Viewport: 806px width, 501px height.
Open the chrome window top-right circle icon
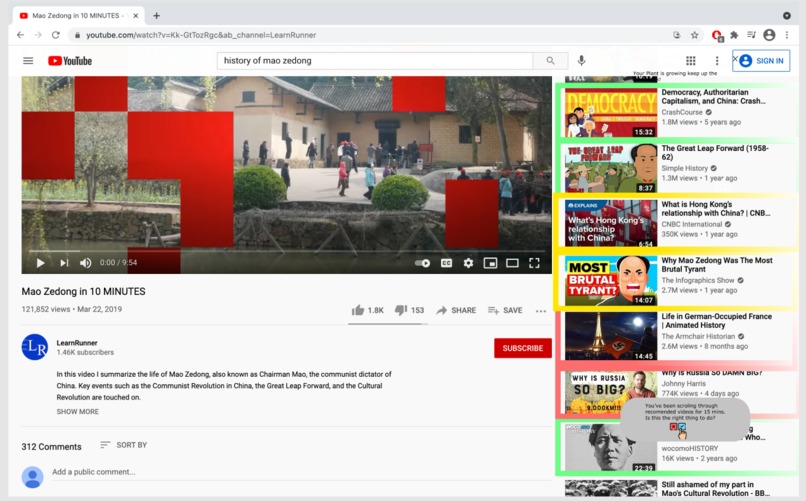pyautogui.click(x=786, y=16)
